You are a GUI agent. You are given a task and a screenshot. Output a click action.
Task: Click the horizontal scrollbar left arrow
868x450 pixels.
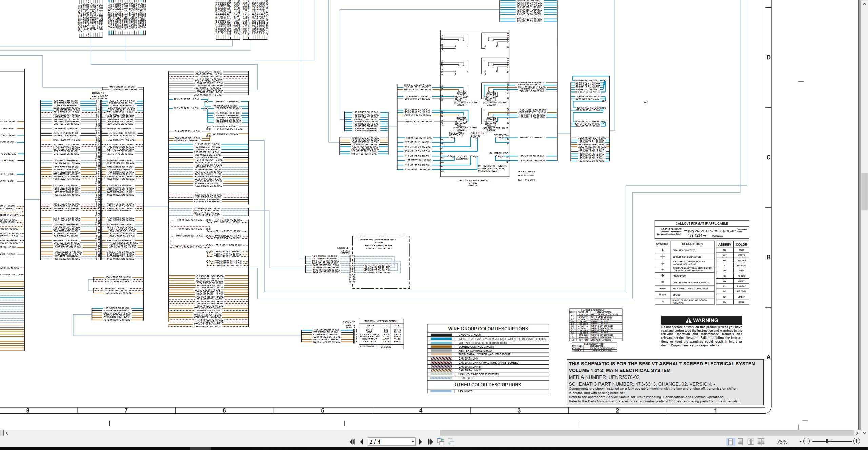point(7,433)
